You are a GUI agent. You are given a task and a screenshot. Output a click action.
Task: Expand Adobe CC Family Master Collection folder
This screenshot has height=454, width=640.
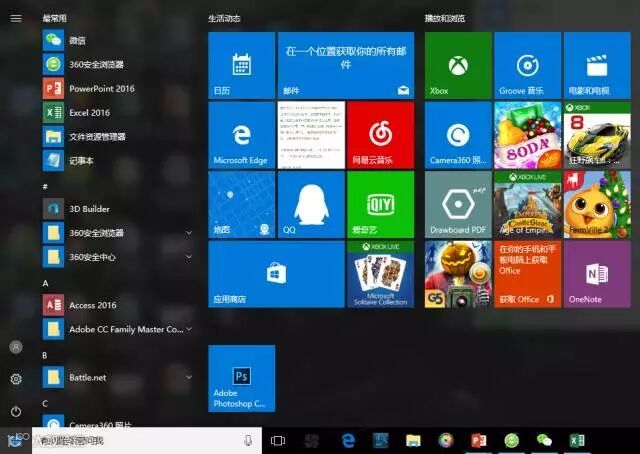click(189, 329)
